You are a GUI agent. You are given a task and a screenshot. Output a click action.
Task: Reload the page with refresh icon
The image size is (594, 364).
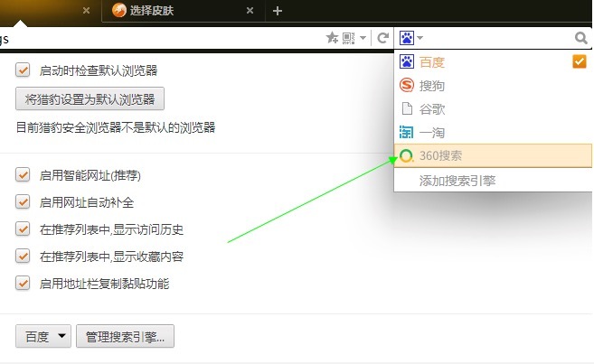(383, 38)
